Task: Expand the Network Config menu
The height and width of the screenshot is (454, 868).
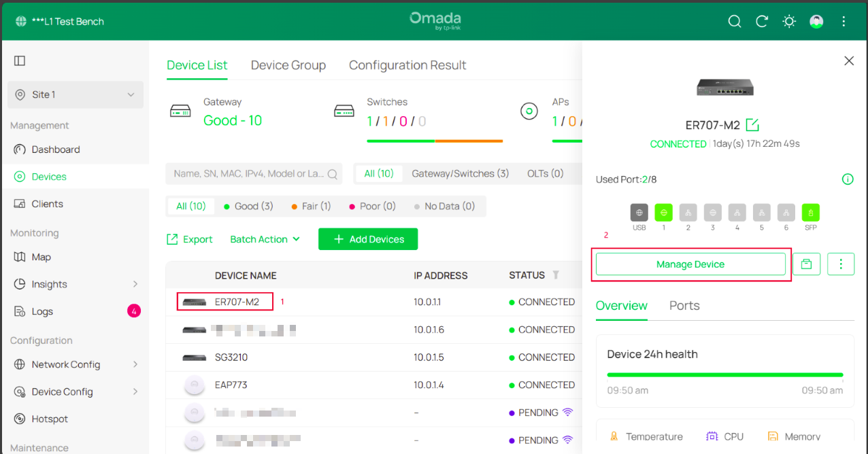Action: [76, 364]
